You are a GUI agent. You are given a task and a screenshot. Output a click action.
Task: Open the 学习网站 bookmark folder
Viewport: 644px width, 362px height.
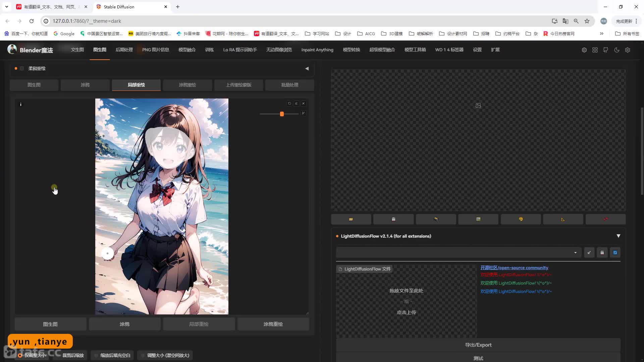coord(317,34)
